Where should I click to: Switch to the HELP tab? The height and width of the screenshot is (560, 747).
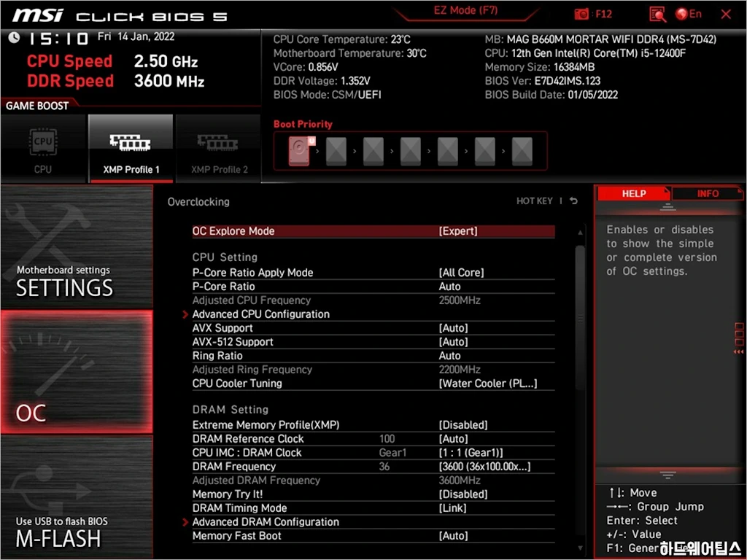coord(633,193)
